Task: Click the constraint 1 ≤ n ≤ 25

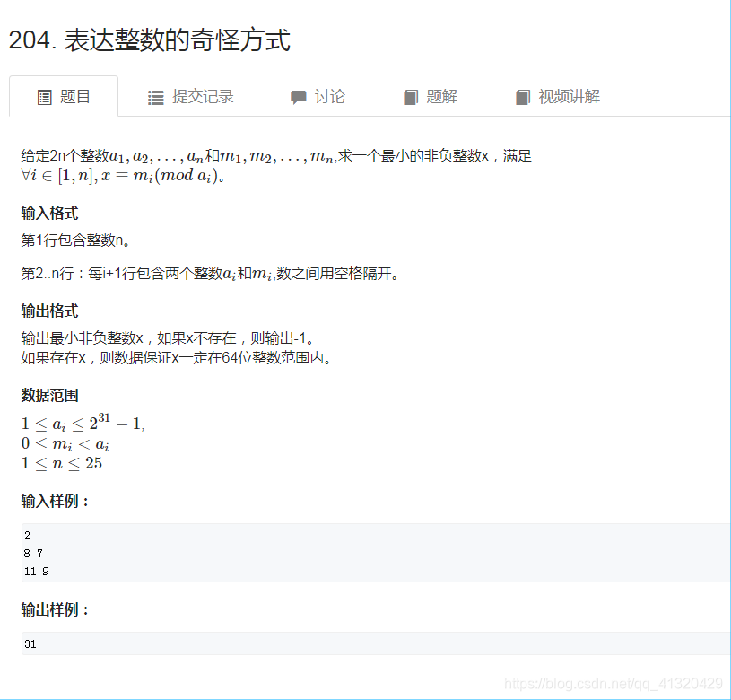Action: pyautogui.click(x=62, y=463)
